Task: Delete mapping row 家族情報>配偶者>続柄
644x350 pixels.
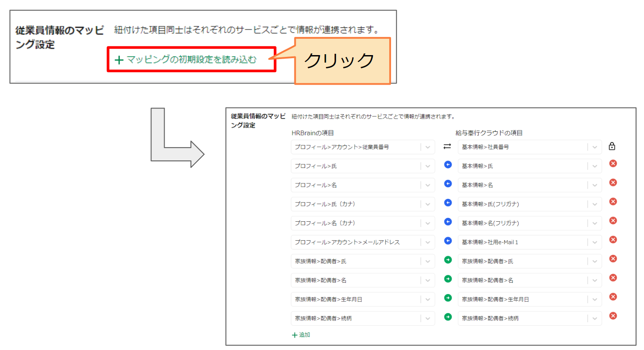Action: 613,316
